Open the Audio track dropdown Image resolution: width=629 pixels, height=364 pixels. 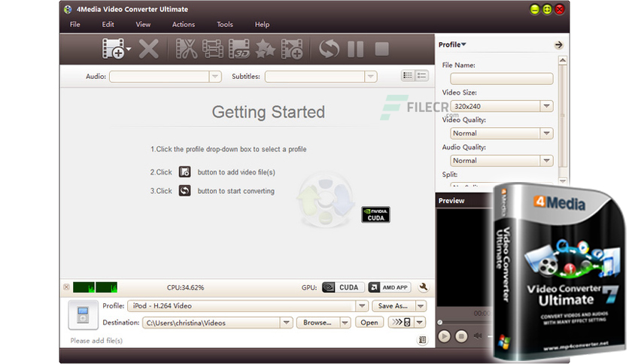215,76
